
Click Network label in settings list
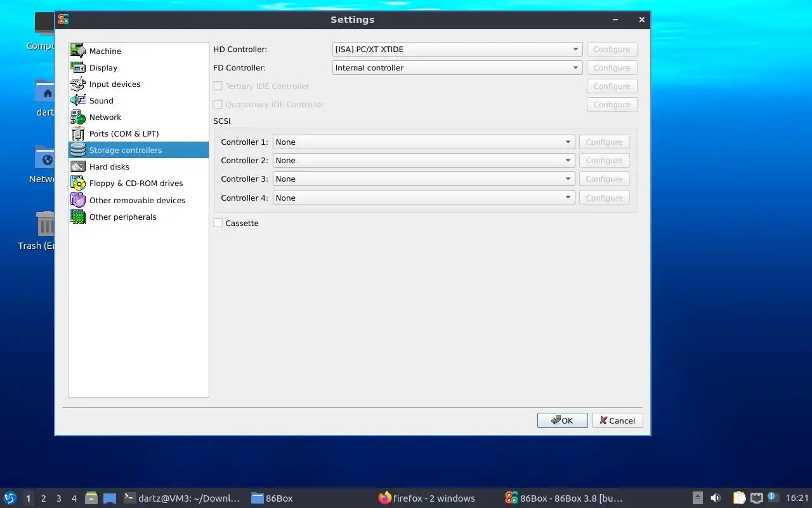105,117
